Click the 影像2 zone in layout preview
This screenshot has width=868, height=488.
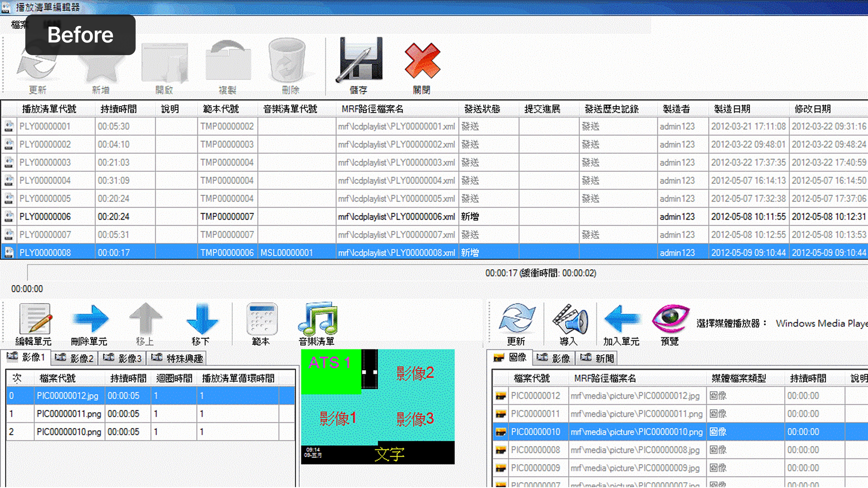pos(415,373)
